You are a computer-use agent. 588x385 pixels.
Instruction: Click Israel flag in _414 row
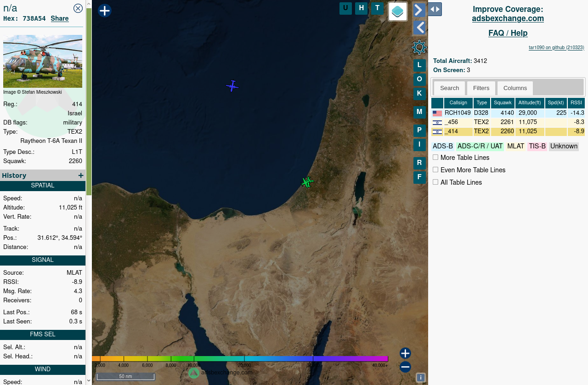pyautogui.click(x=437, y=132)
